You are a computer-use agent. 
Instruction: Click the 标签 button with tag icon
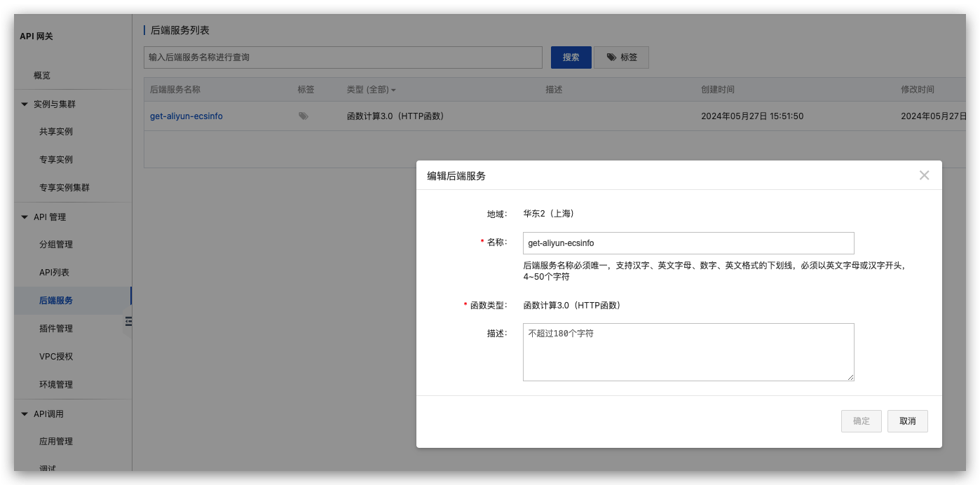pos(621,57)
